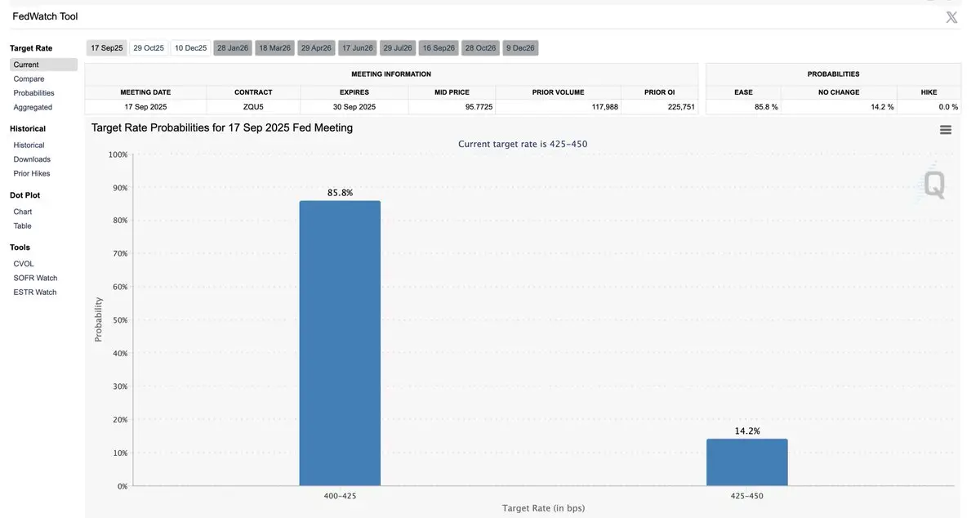This screenshot has width=980, height=518.
Task: Select the 28 Oct26 meeting tab
Action: point(480,48)
